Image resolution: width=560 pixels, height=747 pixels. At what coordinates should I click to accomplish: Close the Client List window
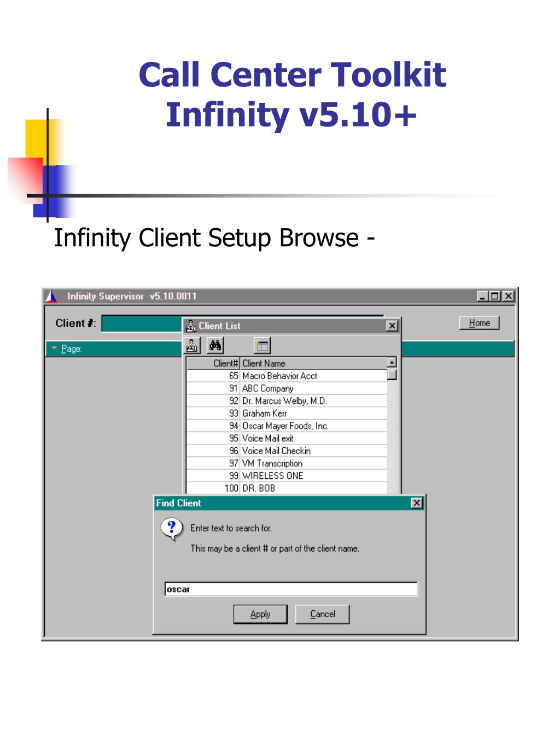tap(392, 326)
